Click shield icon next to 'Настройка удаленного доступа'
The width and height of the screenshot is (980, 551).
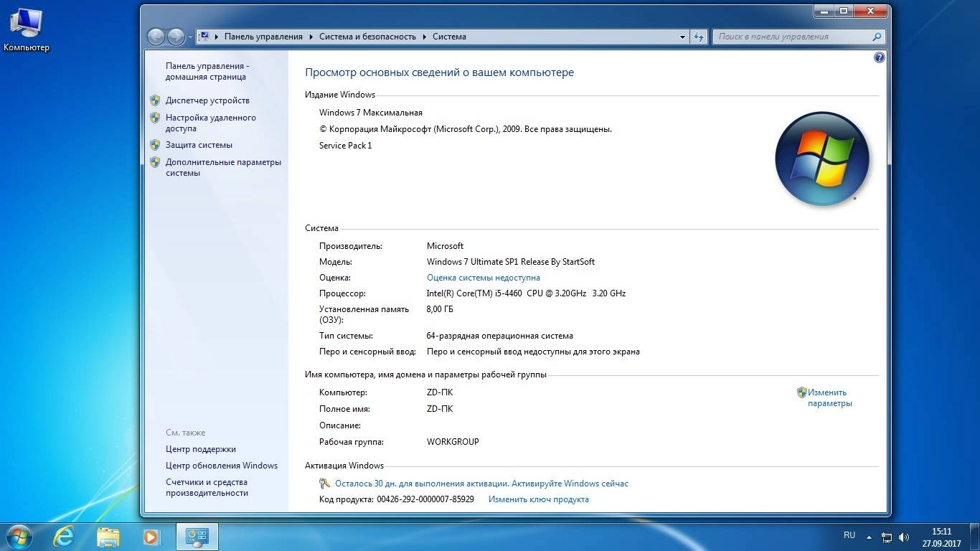coord(155,118)
